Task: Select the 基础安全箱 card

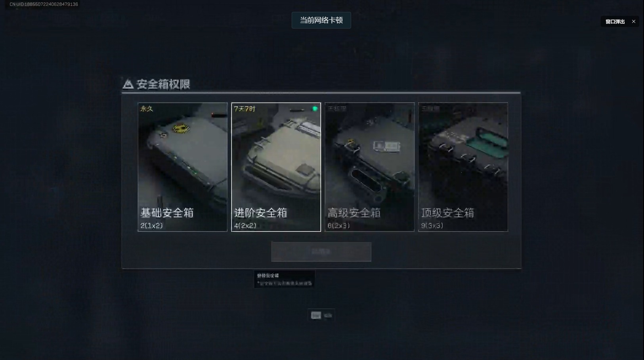Action: [x=182, y=167]
